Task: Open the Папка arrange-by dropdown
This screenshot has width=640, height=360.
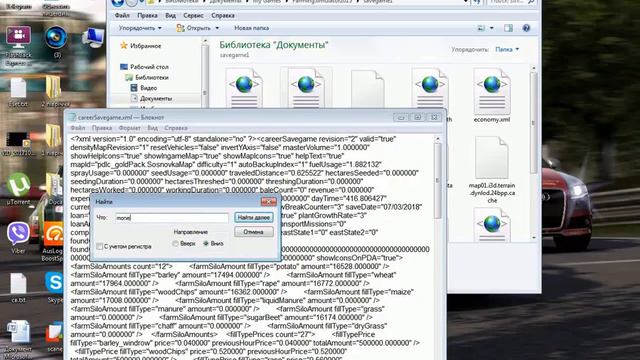Action: click(507, 49)
